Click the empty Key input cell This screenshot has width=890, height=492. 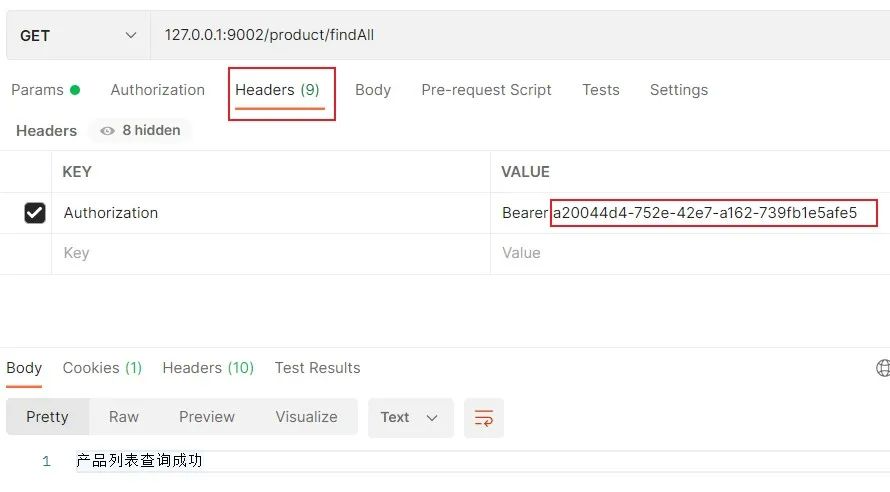(x=271, y=253)
